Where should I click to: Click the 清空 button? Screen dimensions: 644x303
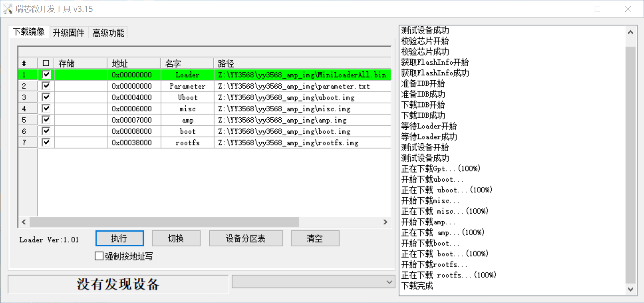pyautogui.click(x=315, y=238)
